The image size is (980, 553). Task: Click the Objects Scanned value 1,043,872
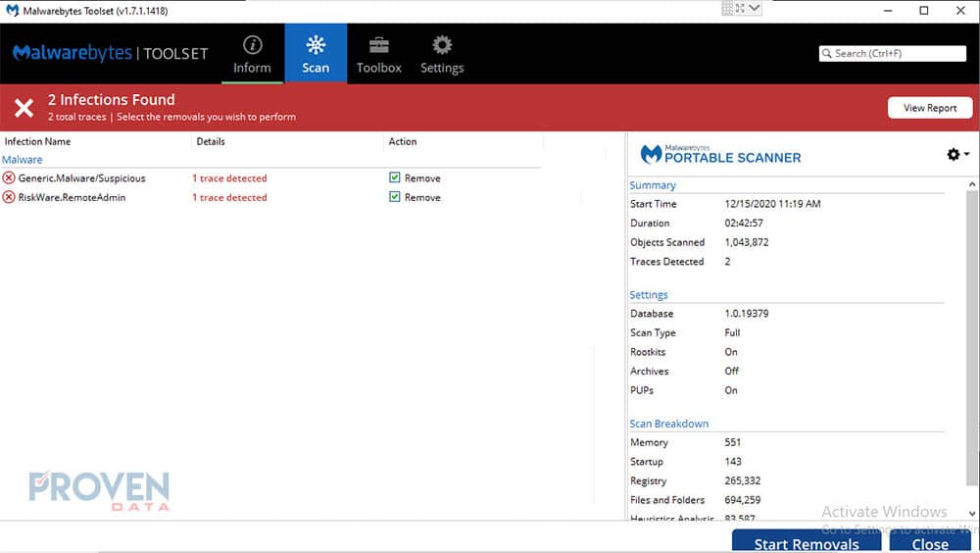(x=747, y=242)
